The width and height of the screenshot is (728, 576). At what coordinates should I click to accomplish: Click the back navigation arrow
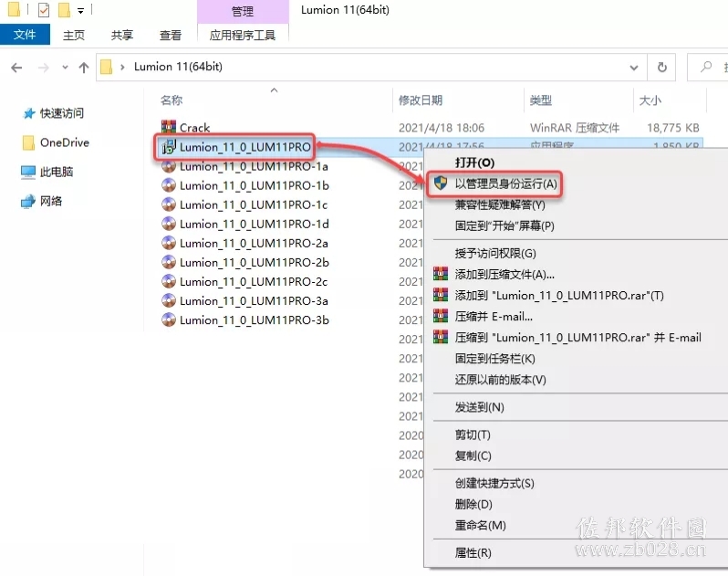16,68
